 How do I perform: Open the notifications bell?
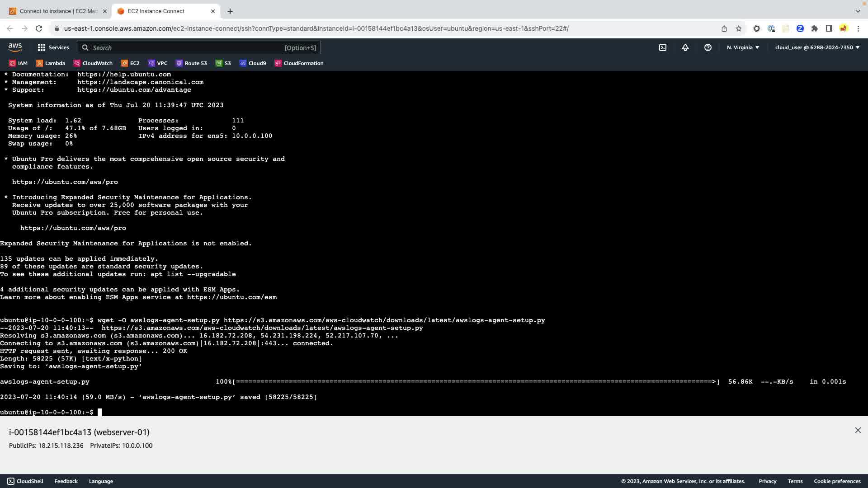pos(685,47)
